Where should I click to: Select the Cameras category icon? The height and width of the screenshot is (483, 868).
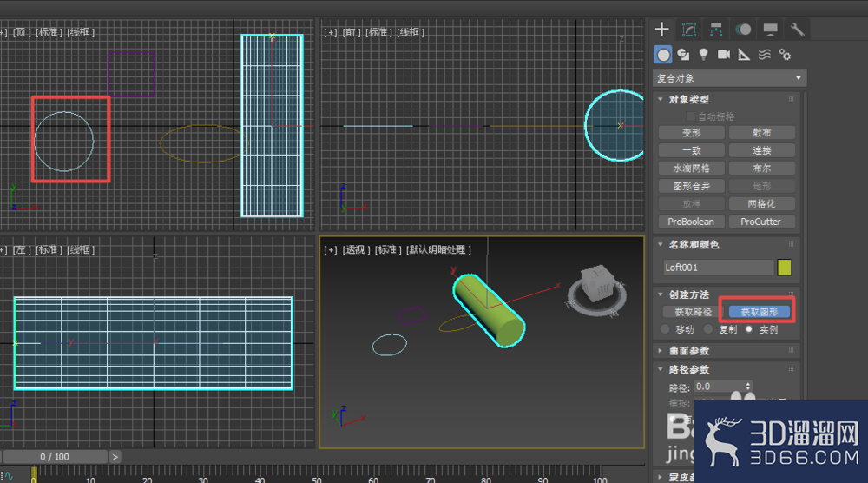tap(724, 54)
